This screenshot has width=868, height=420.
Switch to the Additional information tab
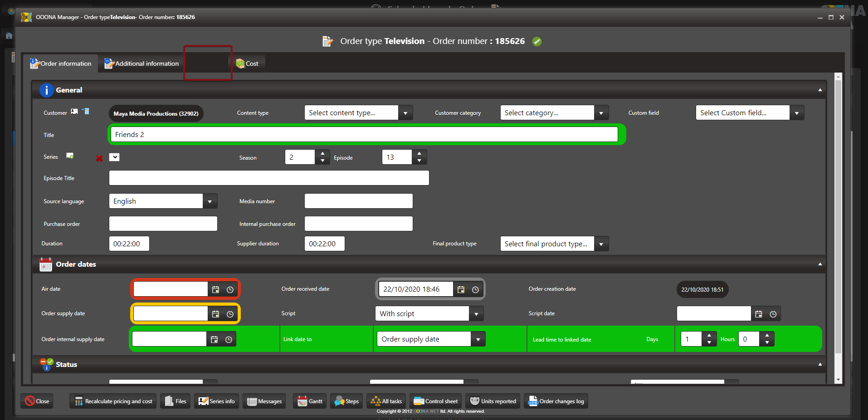click(141, 63)
